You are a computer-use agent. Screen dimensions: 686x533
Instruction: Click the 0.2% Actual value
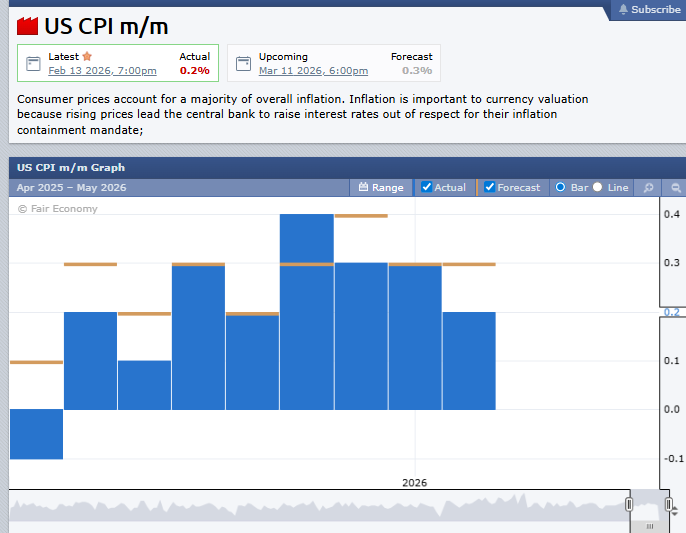pyautogui.click(x=194, y=70)
